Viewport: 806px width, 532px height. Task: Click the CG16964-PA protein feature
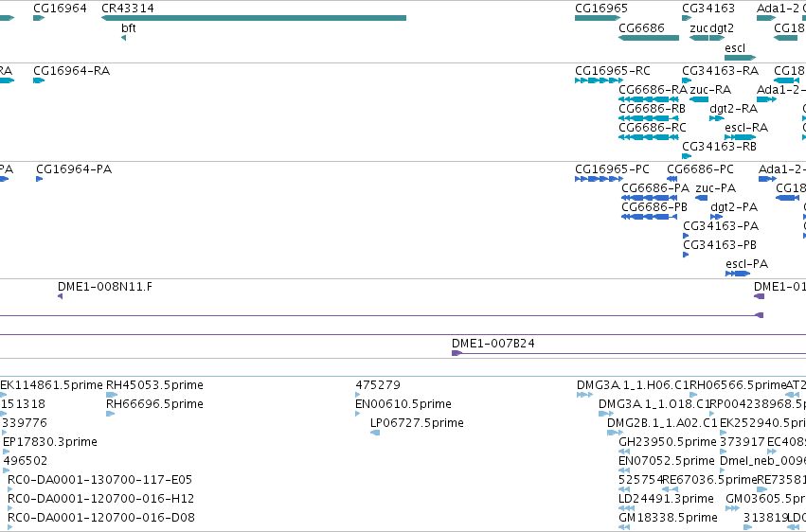(x=39, y=179)
